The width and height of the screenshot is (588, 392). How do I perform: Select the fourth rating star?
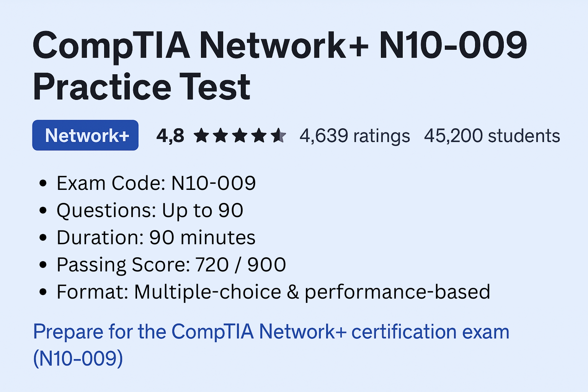(259, 136)
